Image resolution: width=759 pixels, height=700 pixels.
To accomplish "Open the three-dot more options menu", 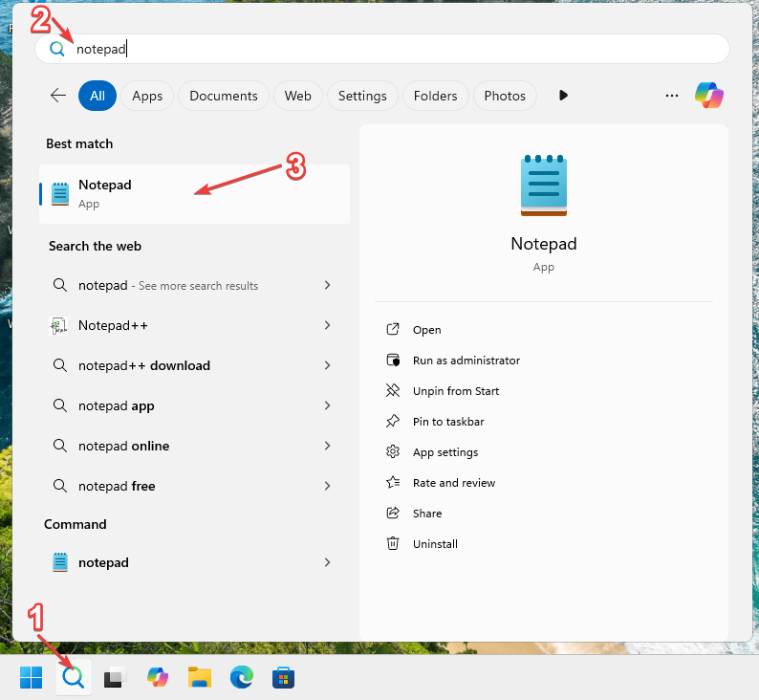I will (672, 96).
